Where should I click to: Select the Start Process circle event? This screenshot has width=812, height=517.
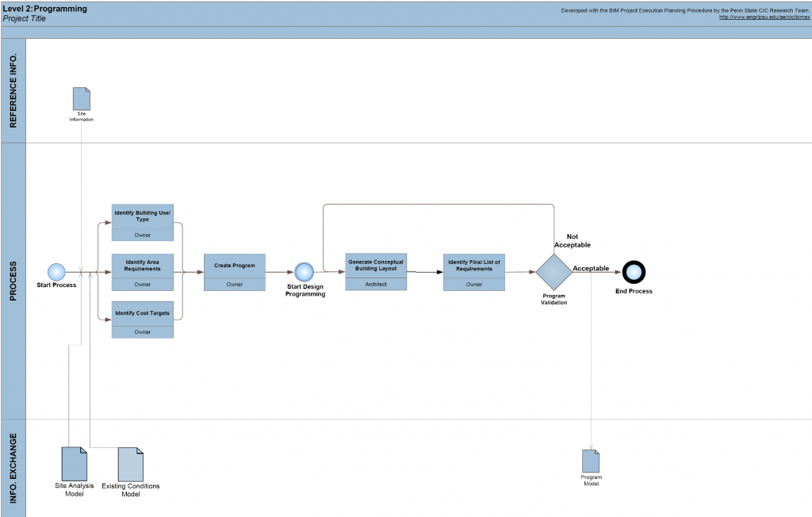tap(56, 271)
